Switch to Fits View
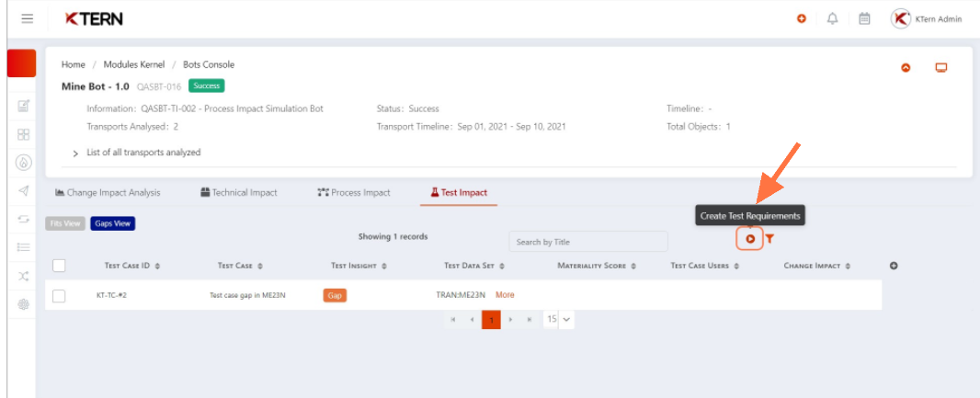This screenshot has height=398, width=980. [x=65, y=223]
